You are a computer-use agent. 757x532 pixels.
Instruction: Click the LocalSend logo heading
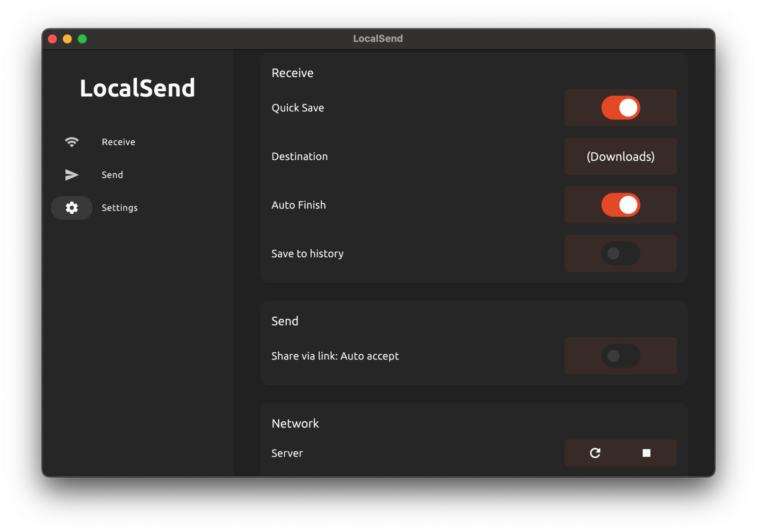click(x=137, y=88)
